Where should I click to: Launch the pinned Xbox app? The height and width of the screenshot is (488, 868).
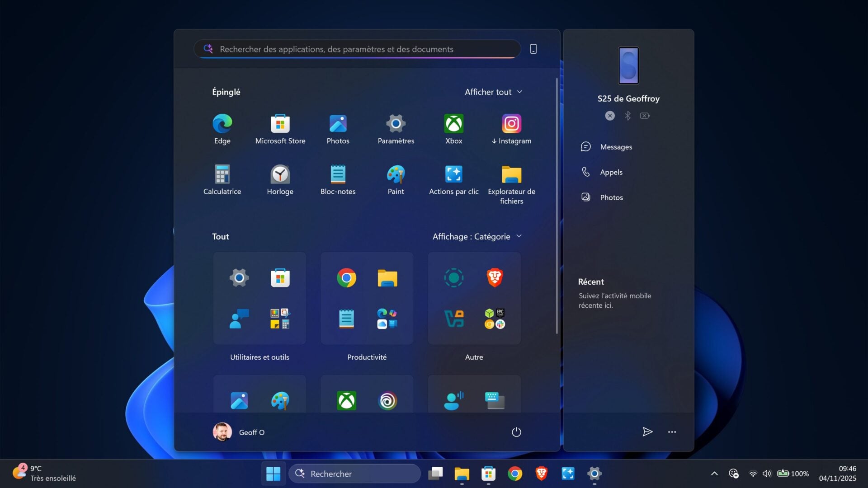click(453, 129)
